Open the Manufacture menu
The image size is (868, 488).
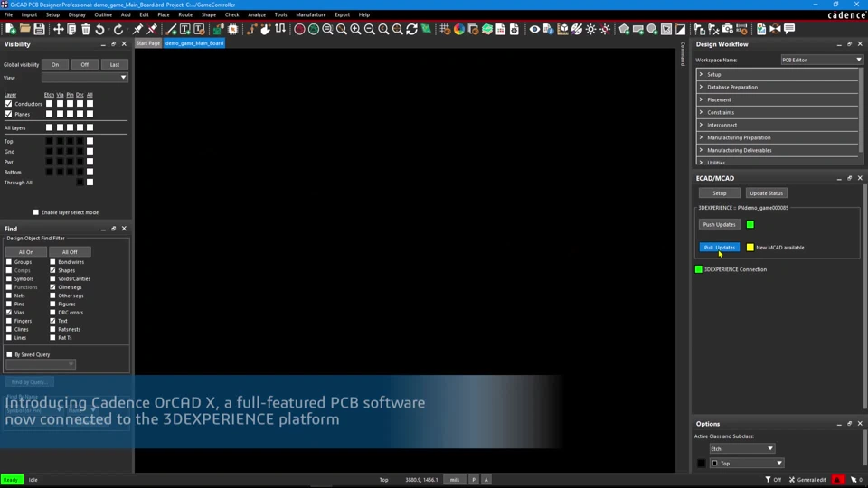pyautogui.click(x=310, y=15)
